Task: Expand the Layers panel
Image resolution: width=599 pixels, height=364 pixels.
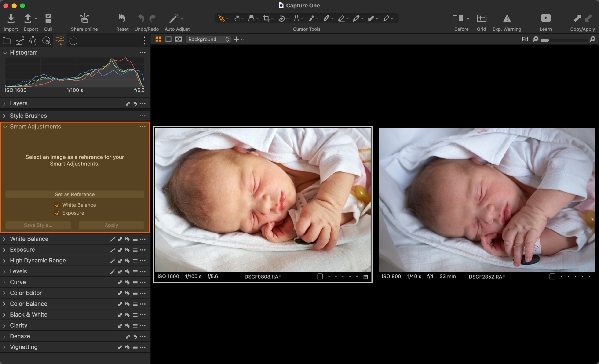Action: point(5,103)
